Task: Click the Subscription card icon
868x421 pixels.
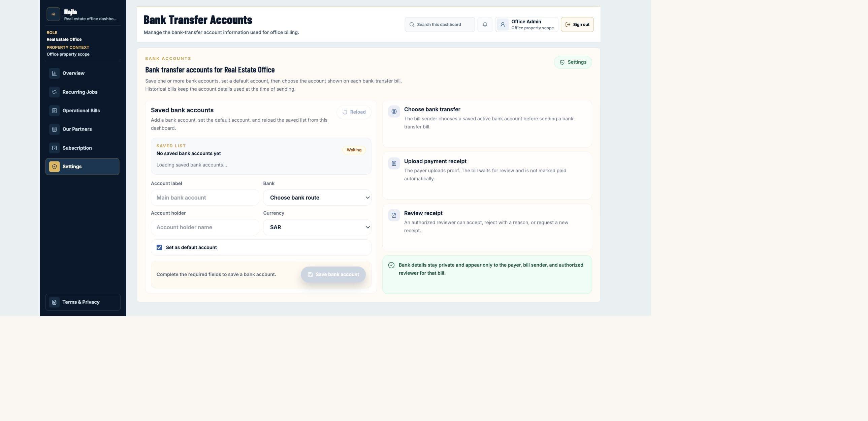Action: pos(54,148)
